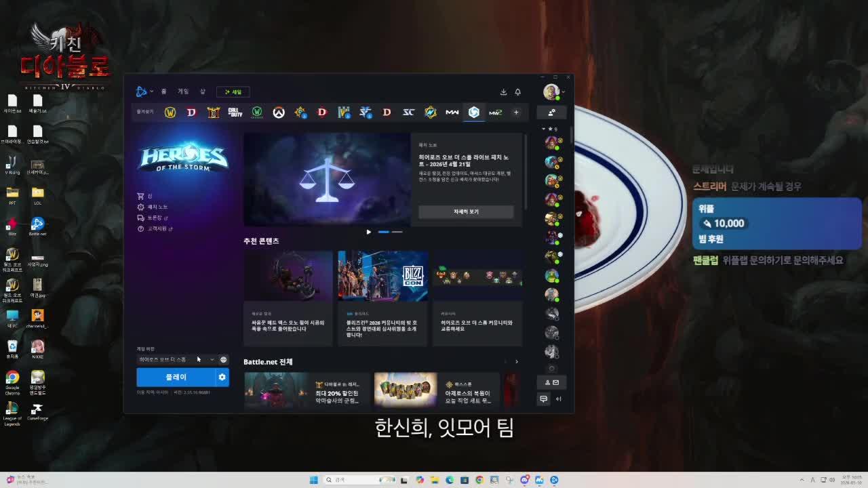This screenshot has width=868, height=488.
Task: Show next Battle.net 전체 items
Action: [x=516, y=362]
